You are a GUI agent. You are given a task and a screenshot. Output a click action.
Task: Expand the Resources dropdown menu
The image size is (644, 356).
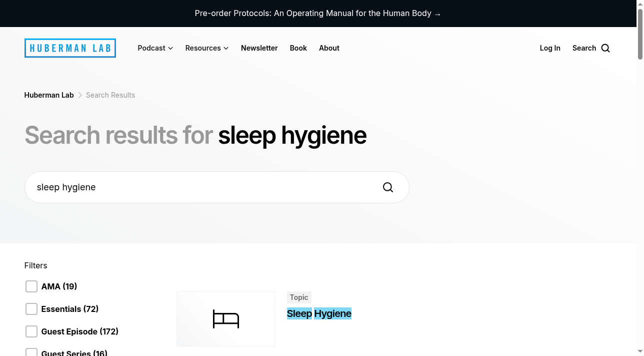point(207,48)
